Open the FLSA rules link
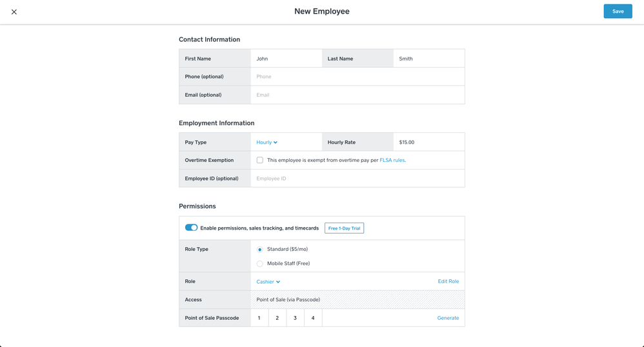644x347 pixels. pos(392,160)
